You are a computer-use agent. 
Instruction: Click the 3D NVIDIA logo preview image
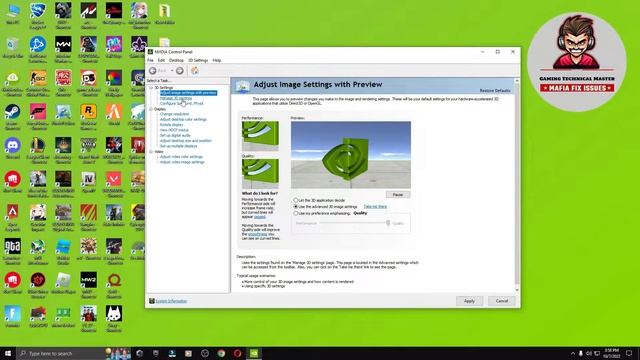point(351,155)
